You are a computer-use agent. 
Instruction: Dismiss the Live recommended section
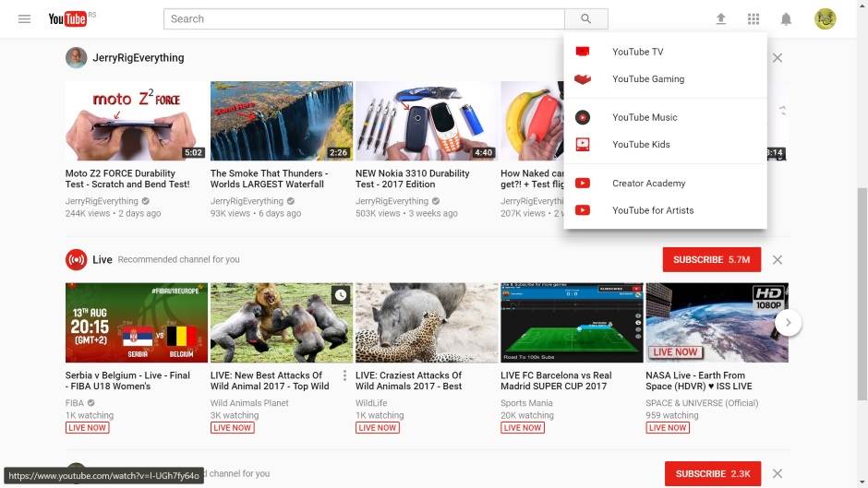[x=778, y=260]
